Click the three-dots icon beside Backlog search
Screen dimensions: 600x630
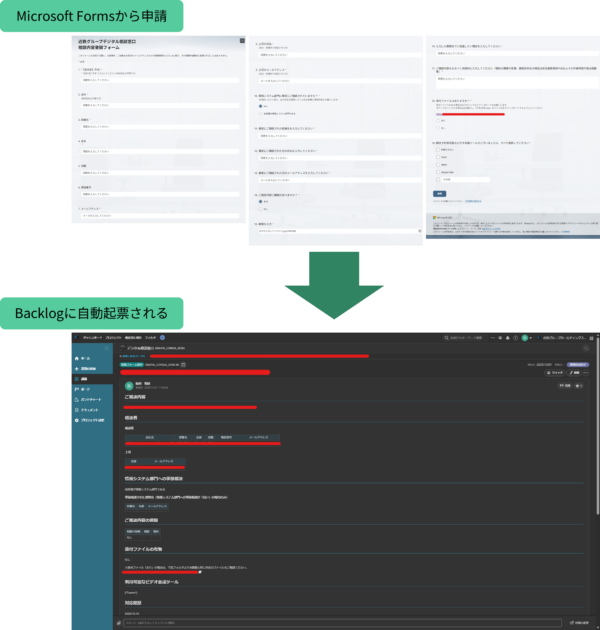pos(493,338)
